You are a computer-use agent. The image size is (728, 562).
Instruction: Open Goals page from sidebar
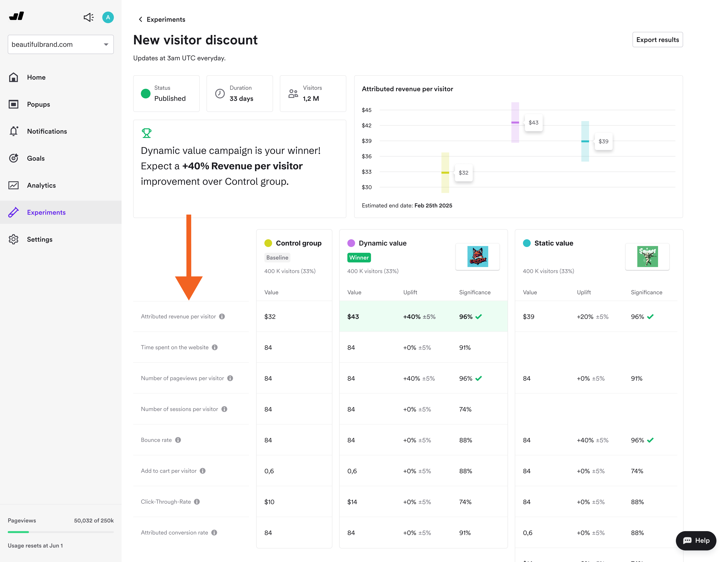click(x=36, y=158)
